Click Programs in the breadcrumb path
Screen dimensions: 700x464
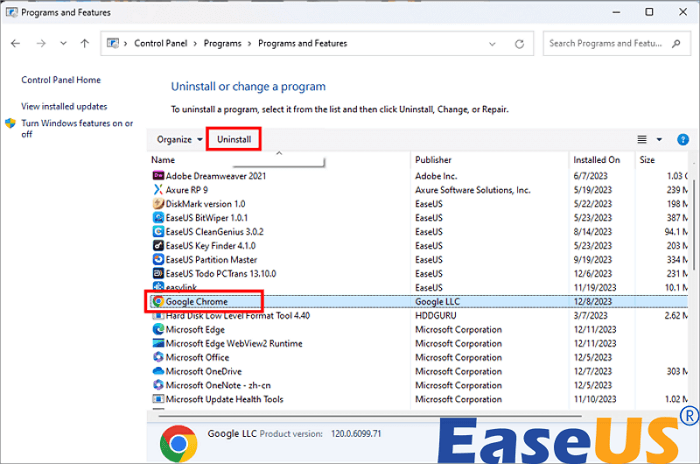tap(222, 43)
